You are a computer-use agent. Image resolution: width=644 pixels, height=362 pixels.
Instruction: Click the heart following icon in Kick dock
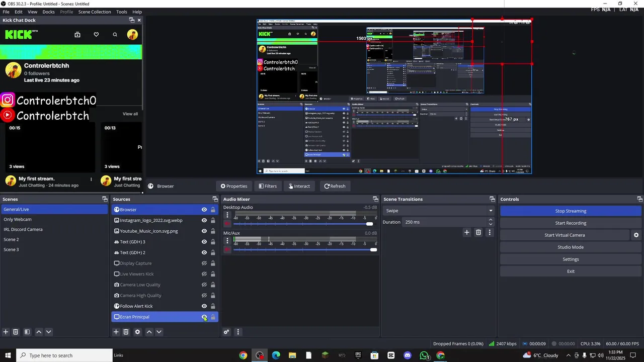(96, 35)
